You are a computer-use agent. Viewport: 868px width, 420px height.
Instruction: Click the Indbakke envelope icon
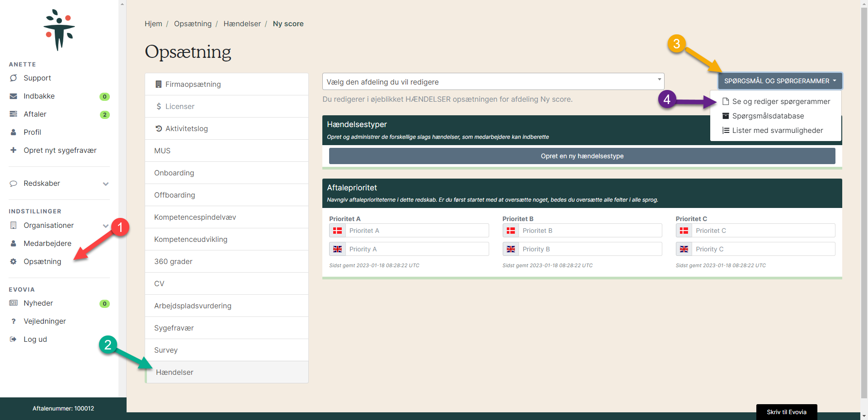[x=14, y=96]
